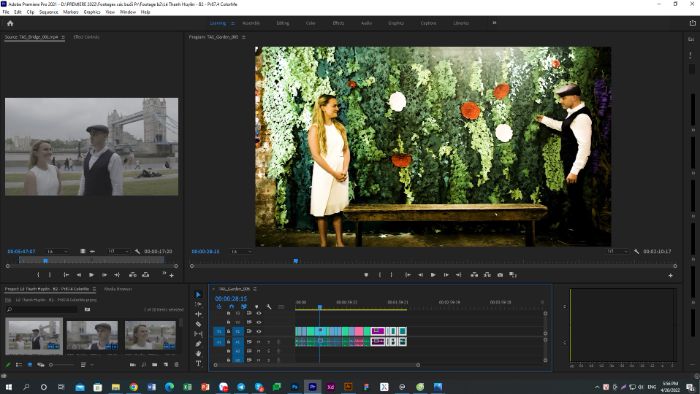700x394 pixels.
Task: Solo the A1 audio track
Action: 268,342
